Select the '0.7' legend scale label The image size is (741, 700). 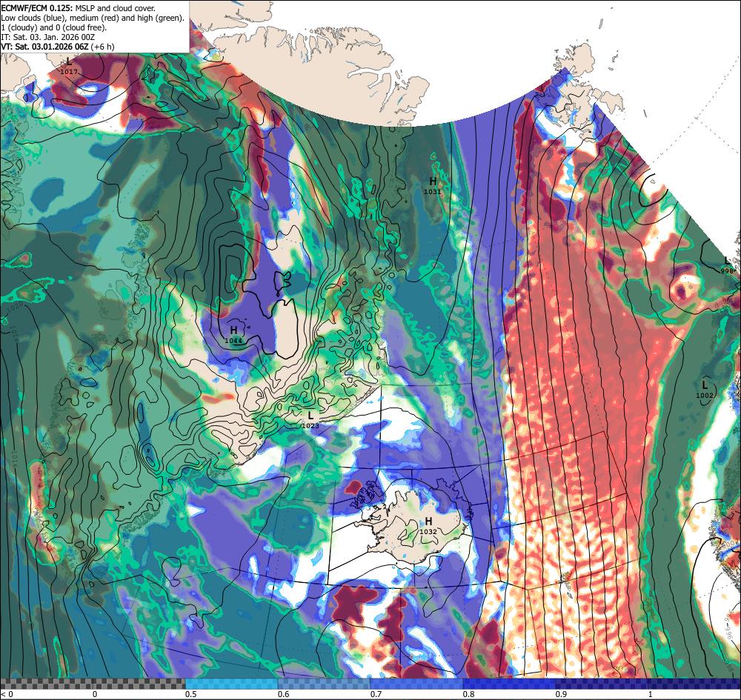[x=376, y=694]
